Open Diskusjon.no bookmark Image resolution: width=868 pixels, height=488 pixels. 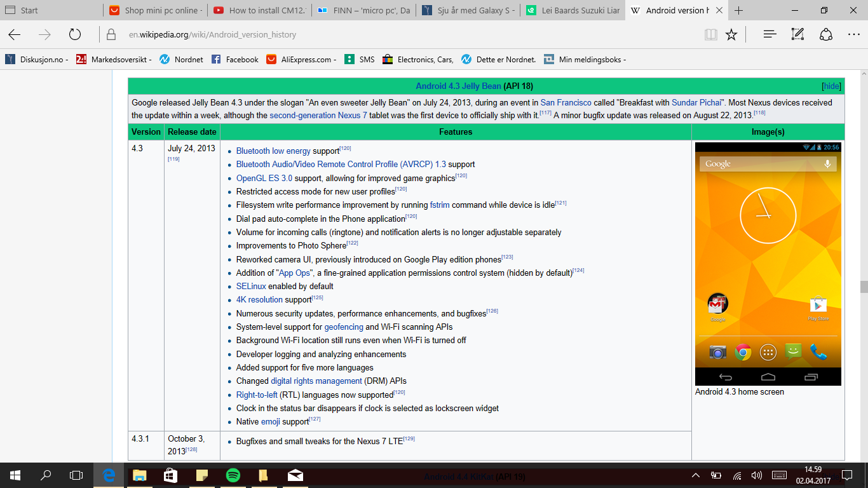point(37,59)
